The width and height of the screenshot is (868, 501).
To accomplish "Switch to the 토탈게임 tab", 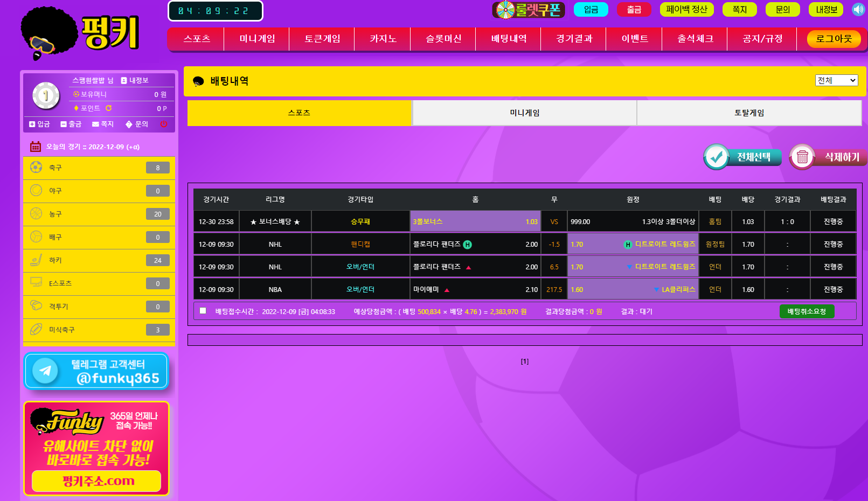I will [749, 113].
